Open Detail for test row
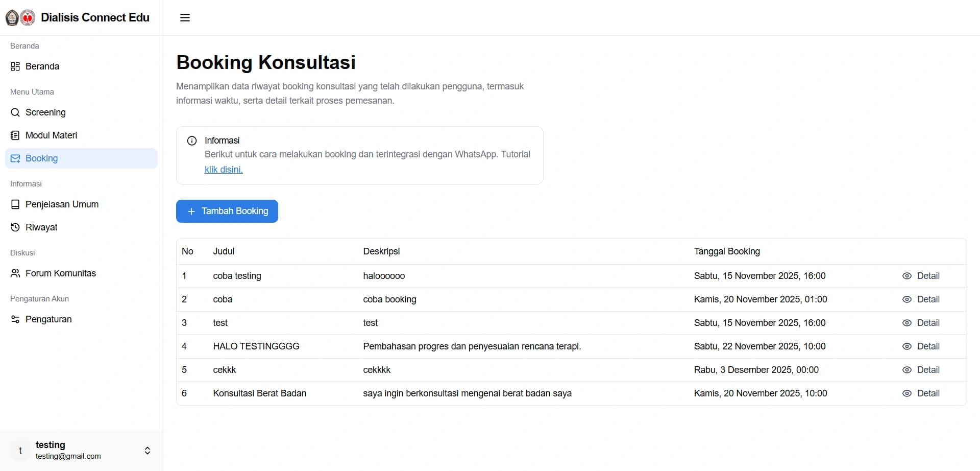This screenshot has height=471, width=980. click(x=921, y=323)
